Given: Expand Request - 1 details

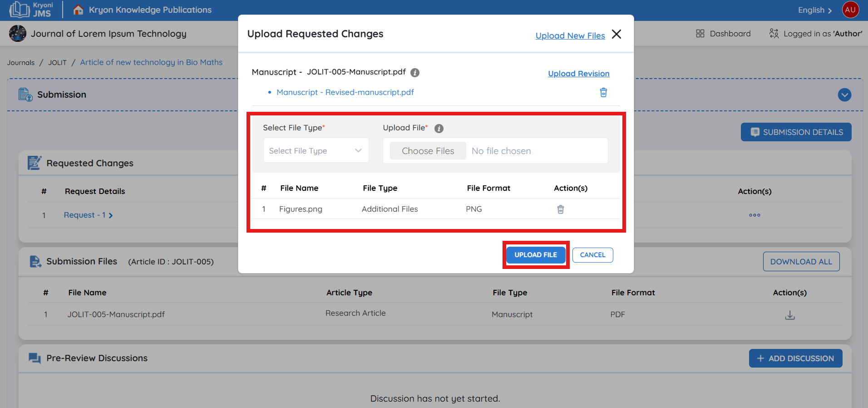Looking at the screenshot, I should point(88,215).
